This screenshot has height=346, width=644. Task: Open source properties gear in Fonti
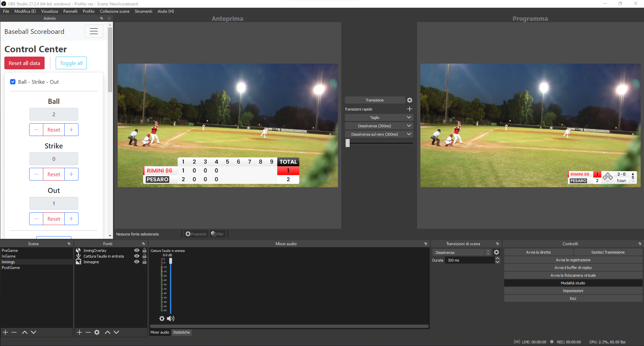coord(97,332)
